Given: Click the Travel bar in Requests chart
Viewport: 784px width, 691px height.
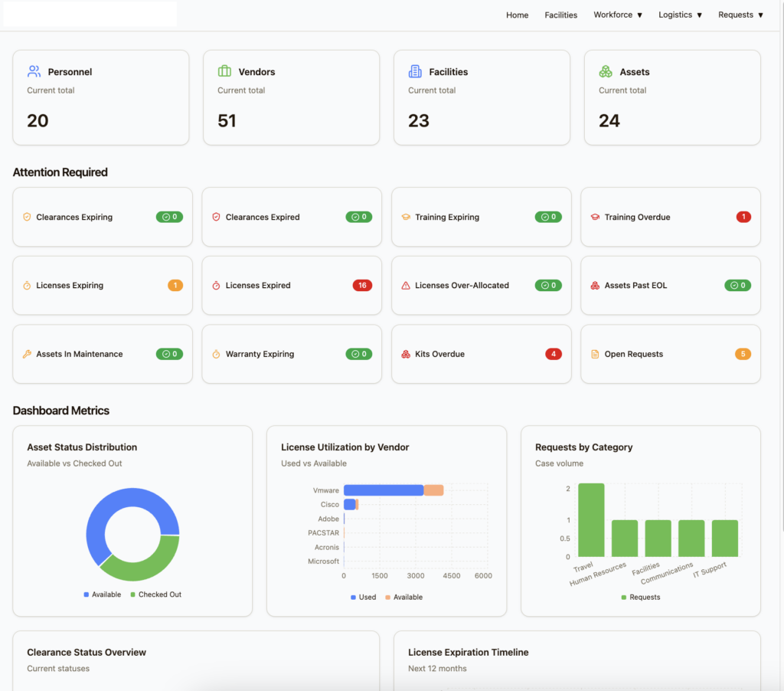Looking at the screenshot, I should [x=591, y=519].
